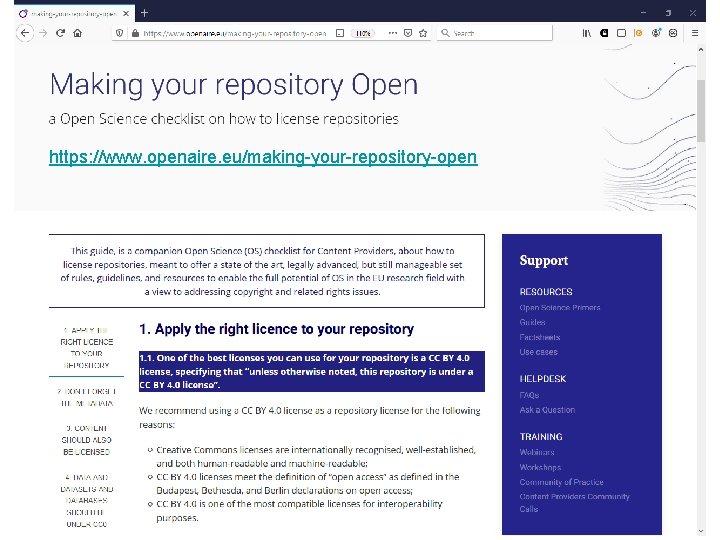Open the Workshops training link

tap(540, 467)
